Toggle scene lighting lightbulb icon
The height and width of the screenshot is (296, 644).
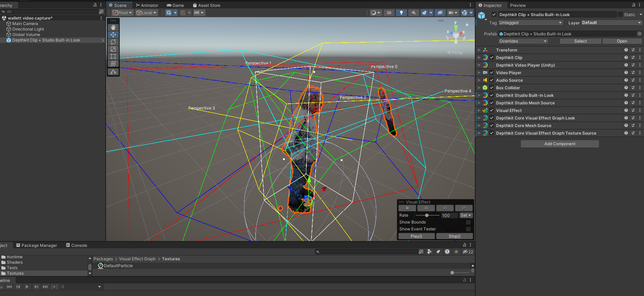[401, 13]
